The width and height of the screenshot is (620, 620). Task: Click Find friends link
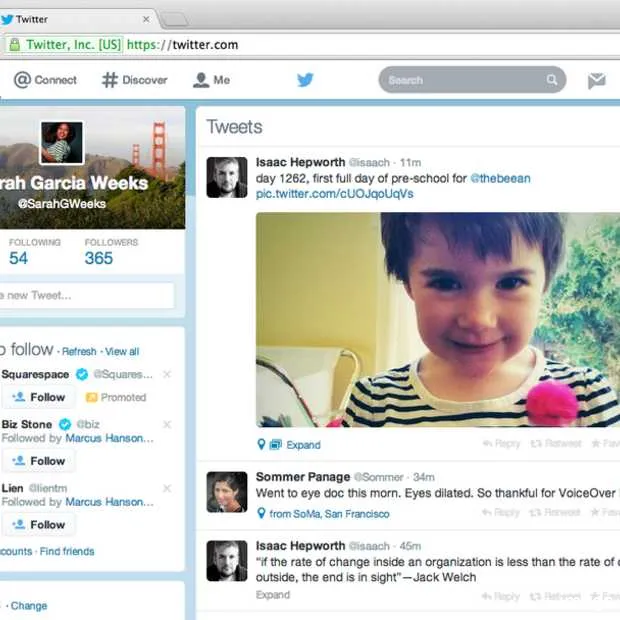click(x=67, y=551)
